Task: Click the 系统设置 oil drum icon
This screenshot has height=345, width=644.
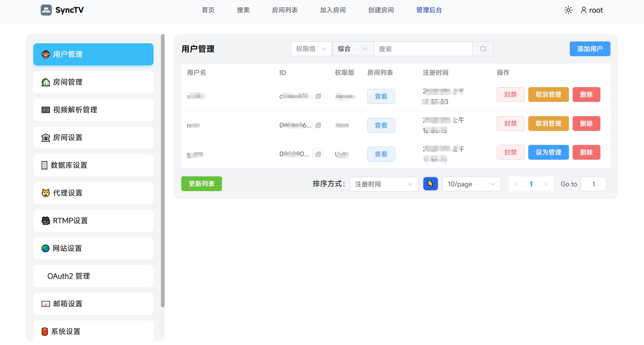Action: [x=45, y=332]
